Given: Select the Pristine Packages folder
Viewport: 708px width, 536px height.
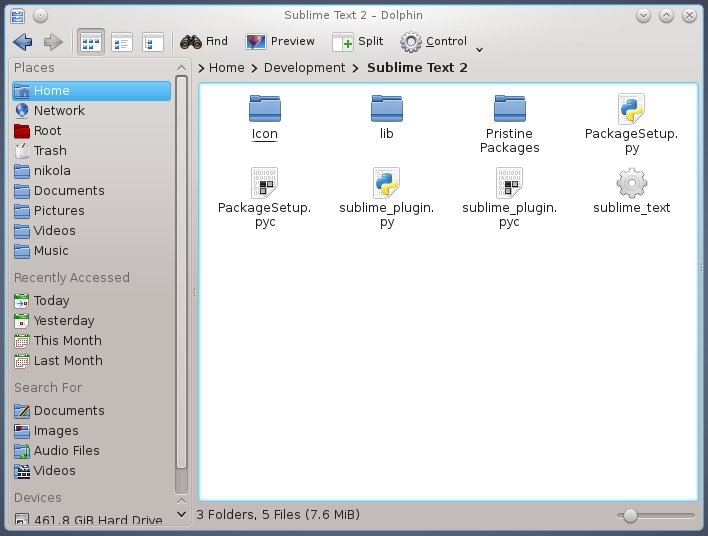Looking at the screenshot, I should click(x=509, y=125).
